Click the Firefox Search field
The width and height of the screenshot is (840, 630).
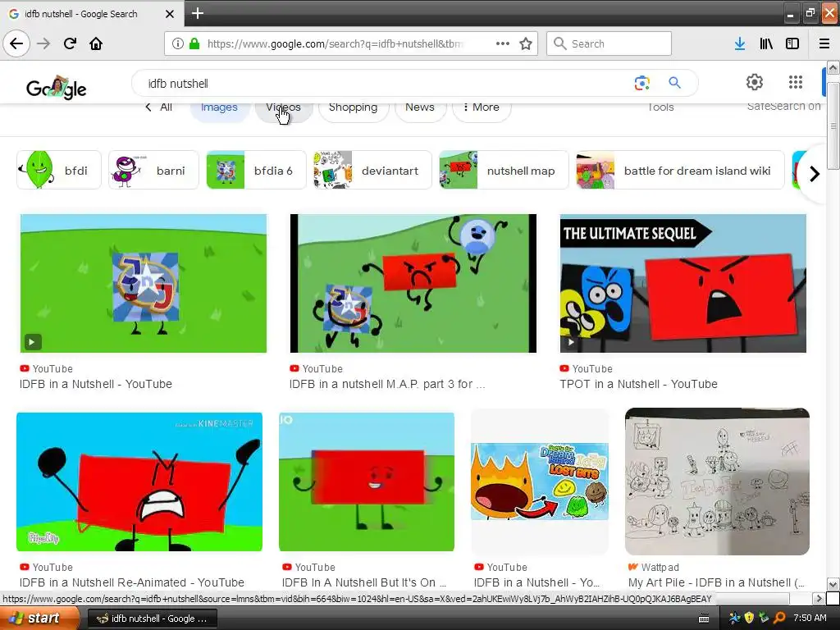pyautogui.click(x=609, y=43)
